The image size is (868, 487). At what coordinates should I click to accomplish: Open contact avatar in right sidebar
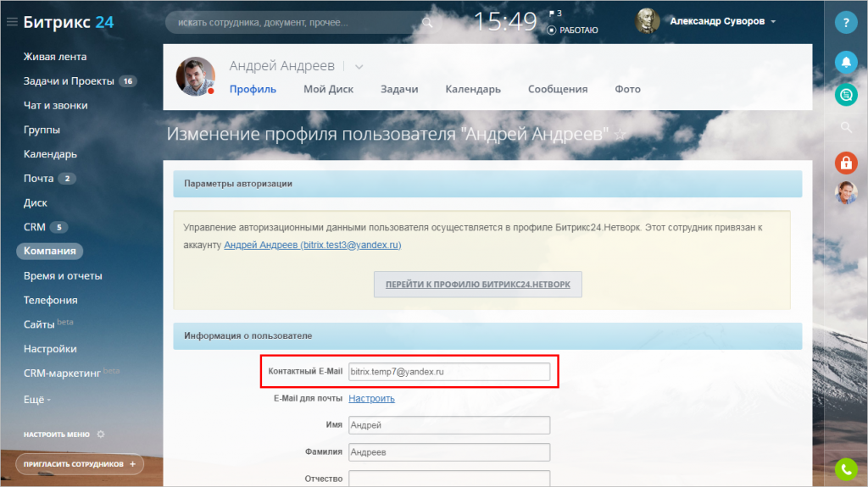(846, 192)
